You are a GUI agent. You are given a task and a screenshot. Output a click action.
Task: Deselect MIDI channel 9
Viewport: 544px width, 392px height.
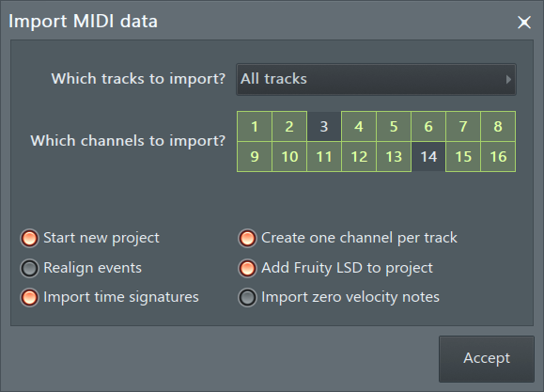(x=255, y=157)
